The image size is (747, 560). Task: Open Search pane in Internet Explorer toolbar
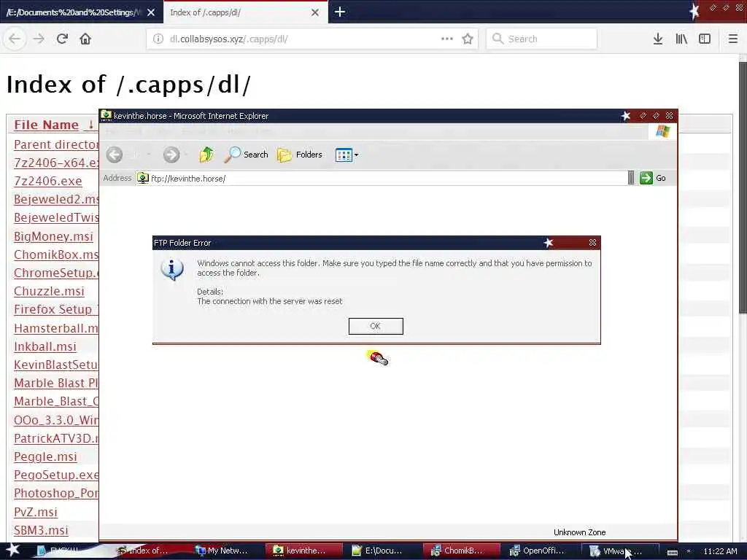click(247, 155)
